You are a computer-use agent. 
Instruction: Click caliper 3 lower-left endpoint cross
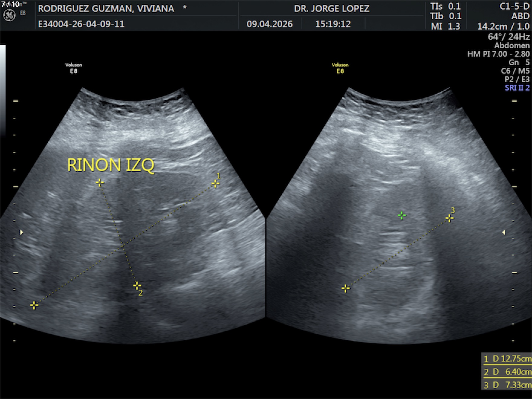point(345,288)
